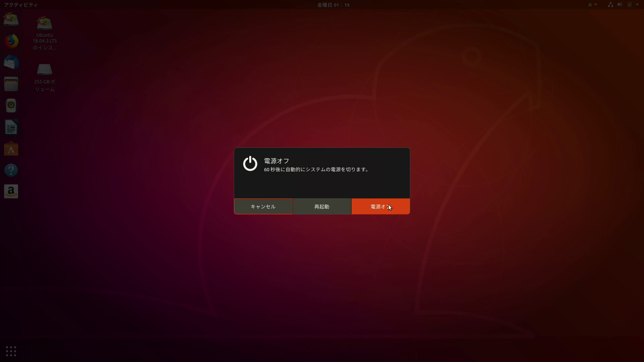
Task: Open the Help application
Action: point(11,170)
